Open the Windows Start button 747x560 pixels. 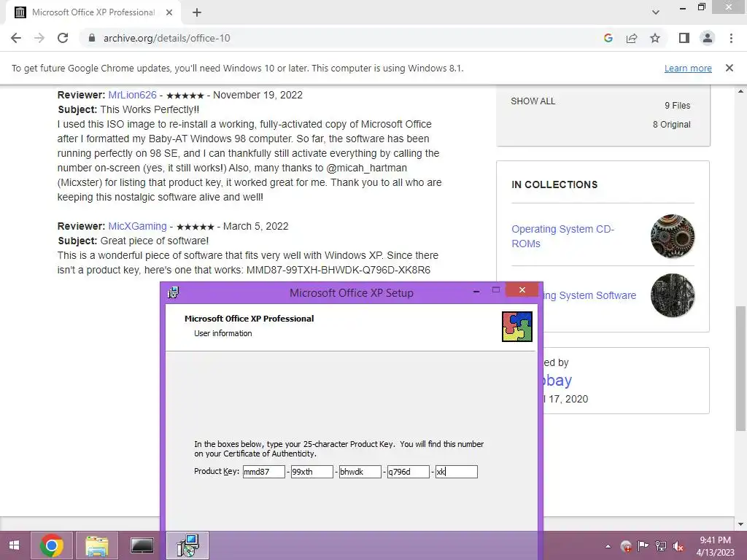click(x=15, y=545)
